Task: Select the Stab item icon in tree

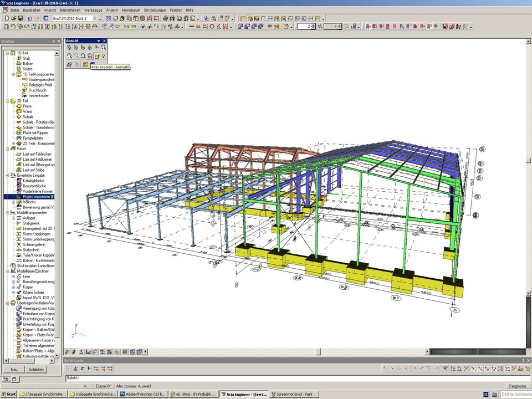Action: point(19,58)
